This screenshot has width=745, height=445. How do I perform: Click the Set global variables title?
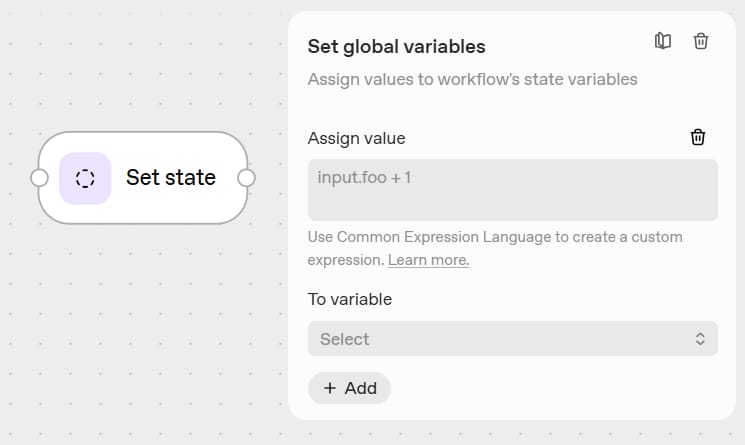coord(396,46)
